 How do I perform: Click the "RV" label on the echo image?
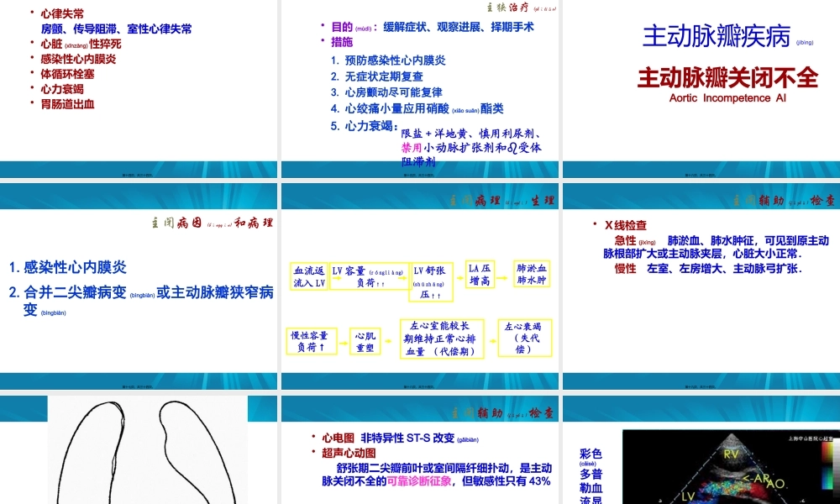click(x=731, y=454)
